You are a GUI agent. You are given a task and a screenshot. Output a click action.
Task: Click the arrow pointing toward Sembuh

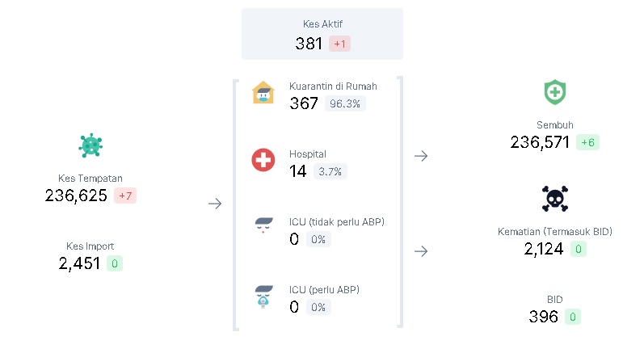click(x=421, y=155)
